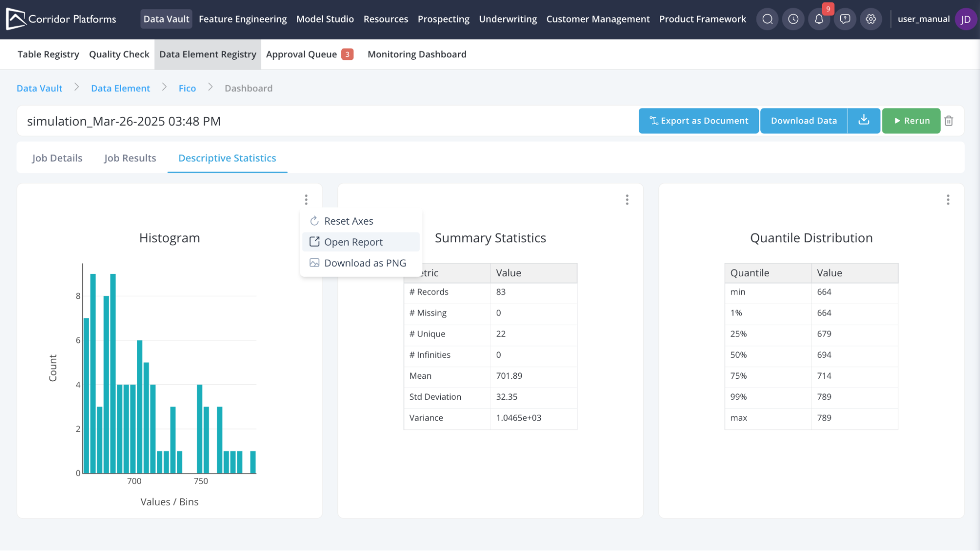This screenshot has height=551, width=980.
Task: Open the settings gear icon
Action: 871,19
